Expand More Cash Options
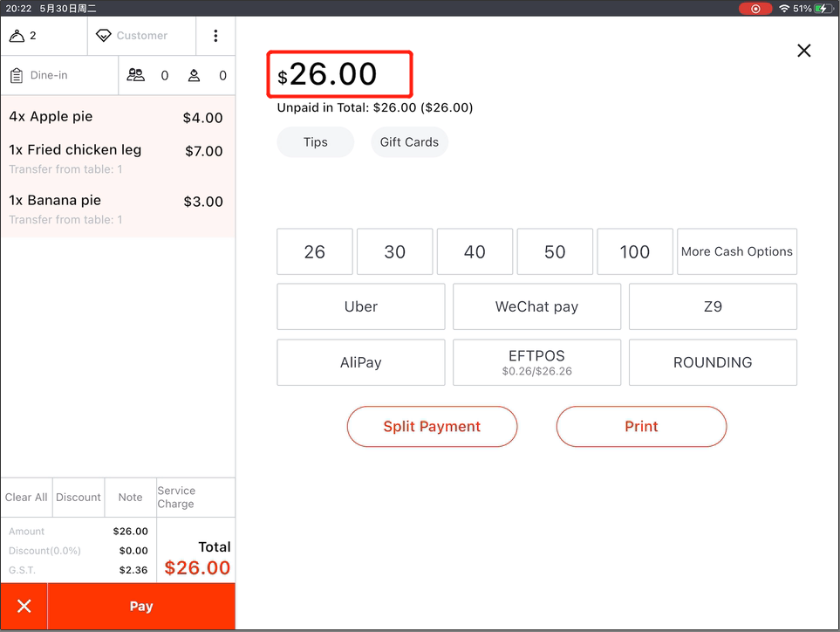840x632 pixels. [x=736, y=251]
